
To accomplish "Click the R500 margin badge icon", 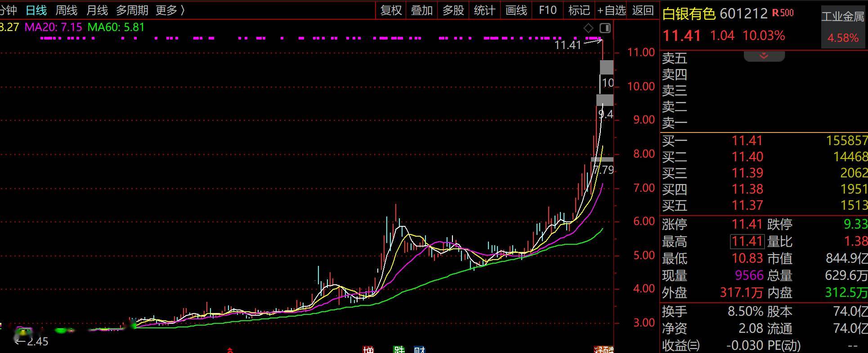I will pos(783,13).
